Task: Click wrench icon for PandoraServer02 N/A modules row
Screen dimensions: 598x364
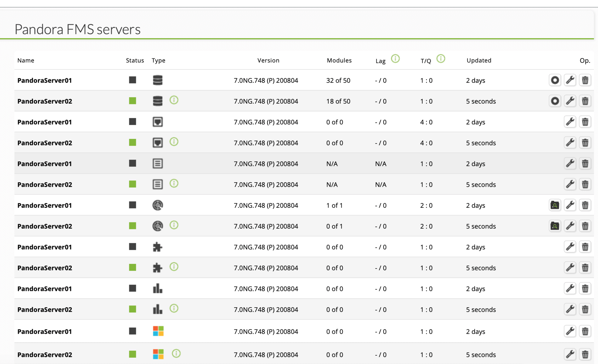Action: pyautogui.click(x=570, y=184)
